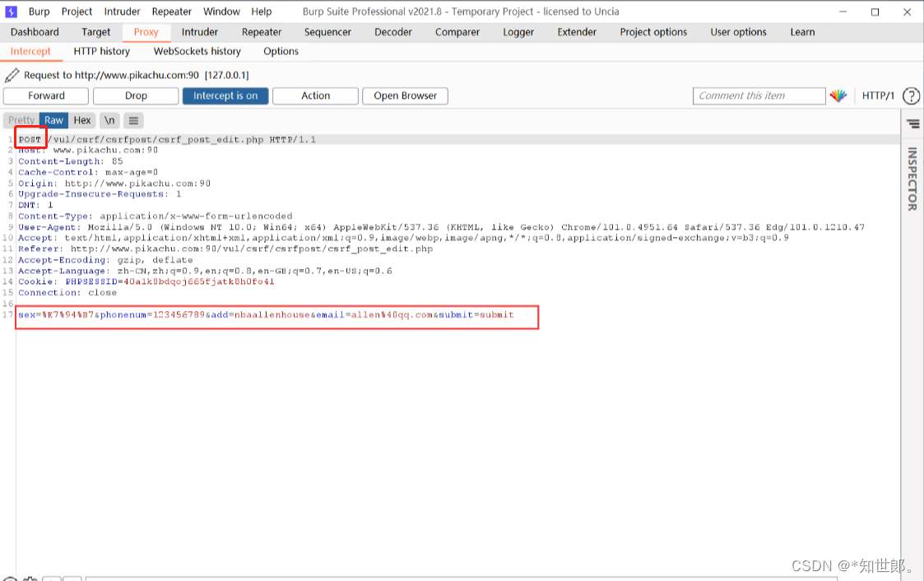This screenshot has width=924, height=581.
Task: Click the Content-Length header line
Action: click(71, 161)
